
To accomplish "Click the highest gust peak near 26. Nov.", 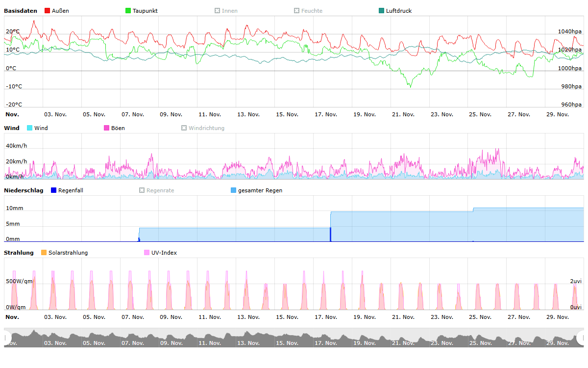I will pyautogui.click(x=498, y=149).
